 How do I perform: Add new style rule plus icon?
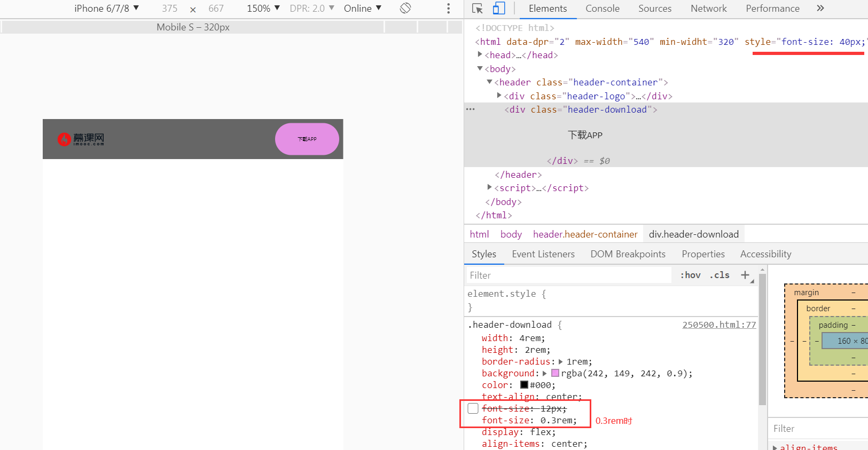(x=745, y=275)
